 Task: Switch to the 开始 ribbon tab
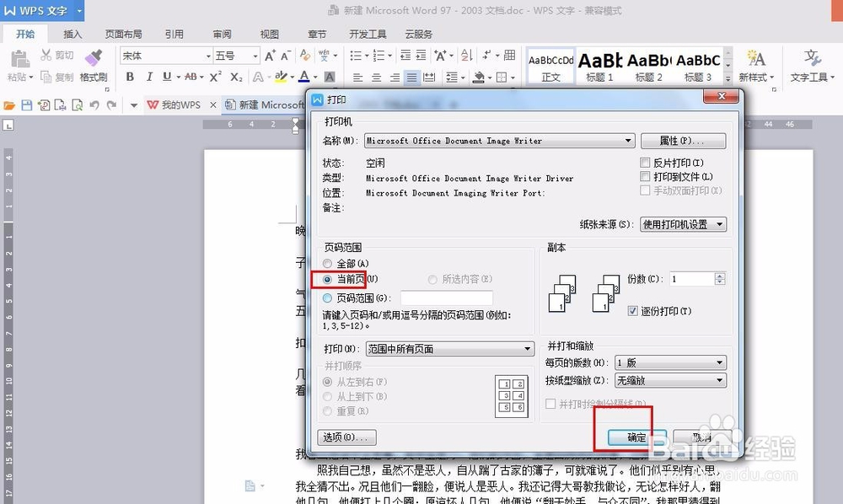(x=25, y=34)
